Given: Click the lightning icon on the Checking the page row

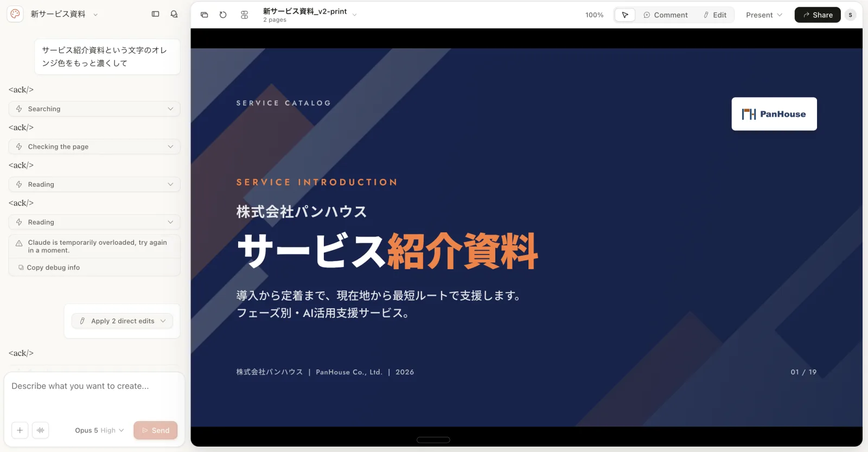Looking at the screenshot, I should coord(19,147).
